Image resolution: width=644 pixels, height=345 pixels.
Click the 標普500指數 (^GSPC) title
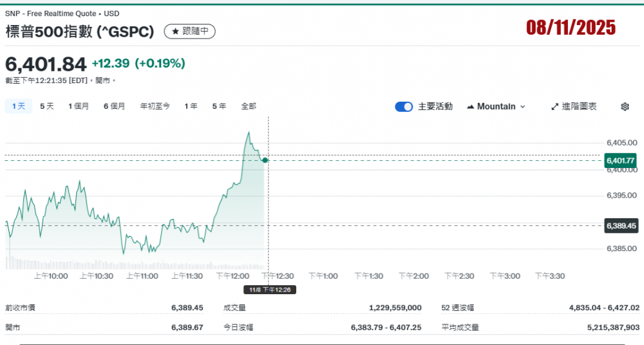coord(80,32)
